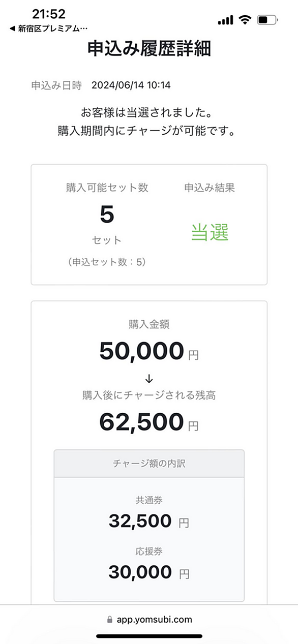This screenshot has width=298, height=644.
Task: Tap the home indicator bar at bottom
Action: pos(149,636)
